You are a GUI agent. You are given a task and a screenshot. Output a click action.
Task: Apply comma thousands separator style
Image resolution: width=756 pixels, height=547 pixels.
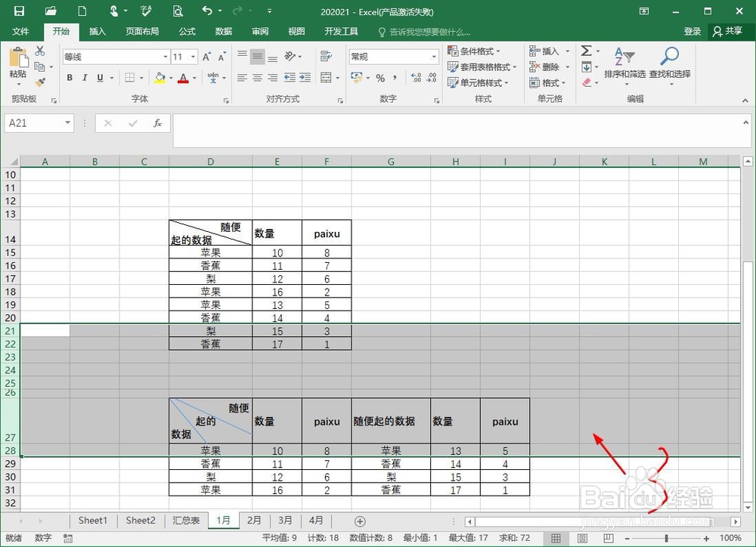pyautogui.click(x=395, y=78)
